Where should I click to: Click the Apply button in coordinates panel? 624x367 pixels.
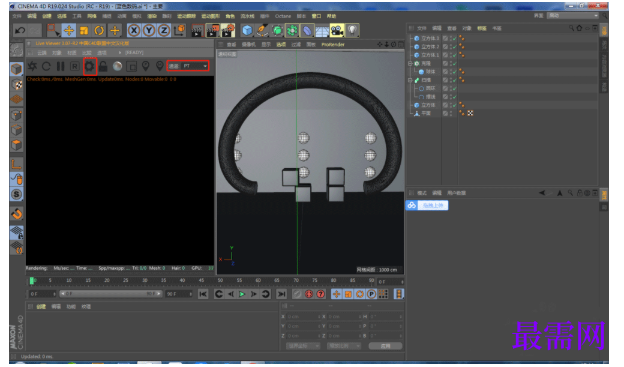(385, 346)
